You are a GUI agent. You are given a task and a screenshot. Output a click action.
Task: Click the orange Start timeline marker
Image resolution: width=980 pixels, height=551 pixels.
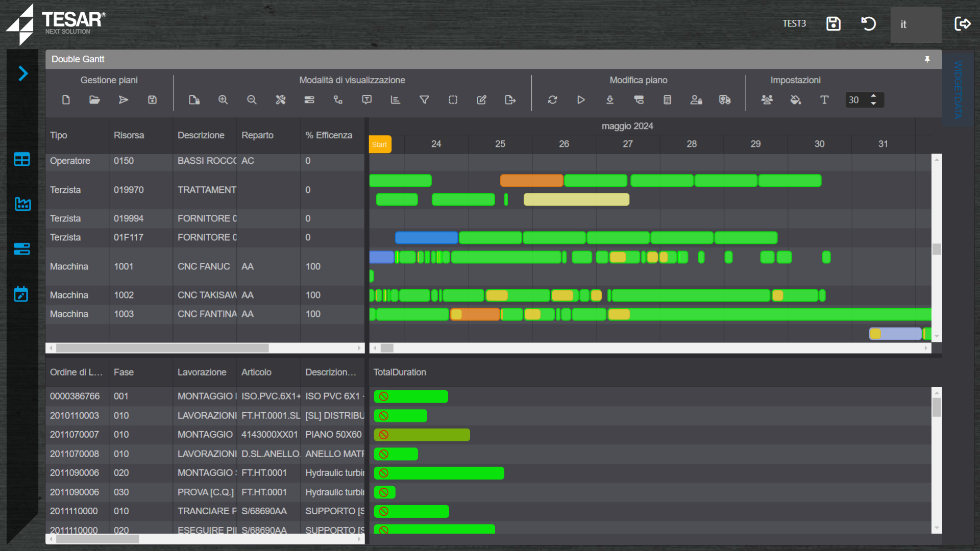pos(380,144)
